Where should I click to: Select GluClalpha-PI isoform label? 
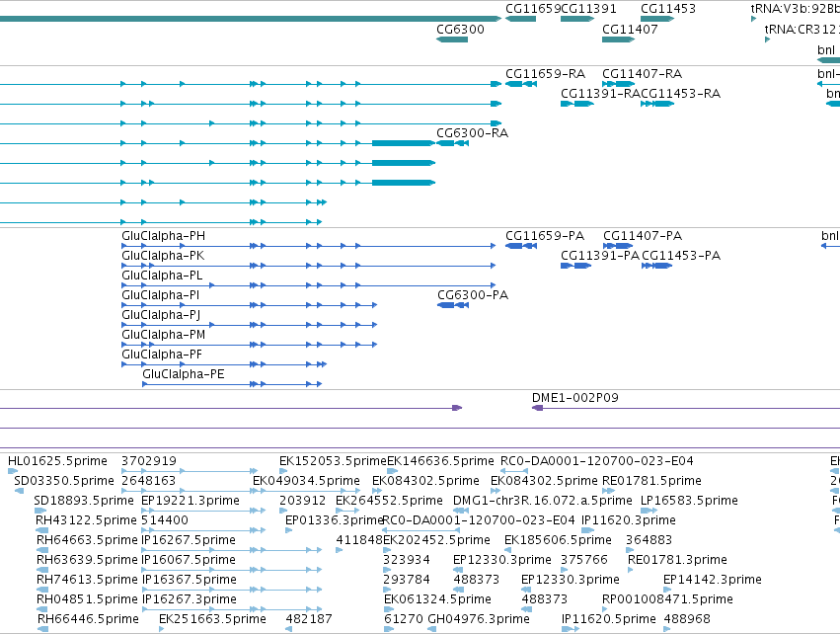(x=160, y=295)
